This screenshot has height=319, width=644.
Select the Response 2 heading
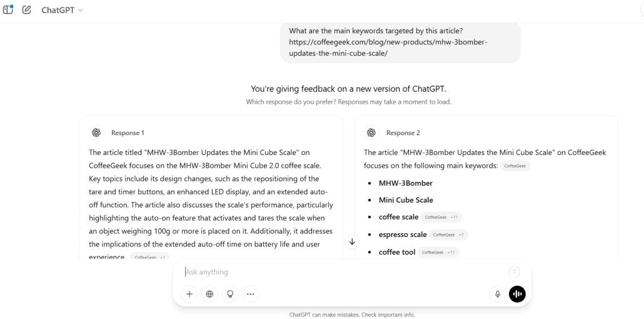point(403,133)
